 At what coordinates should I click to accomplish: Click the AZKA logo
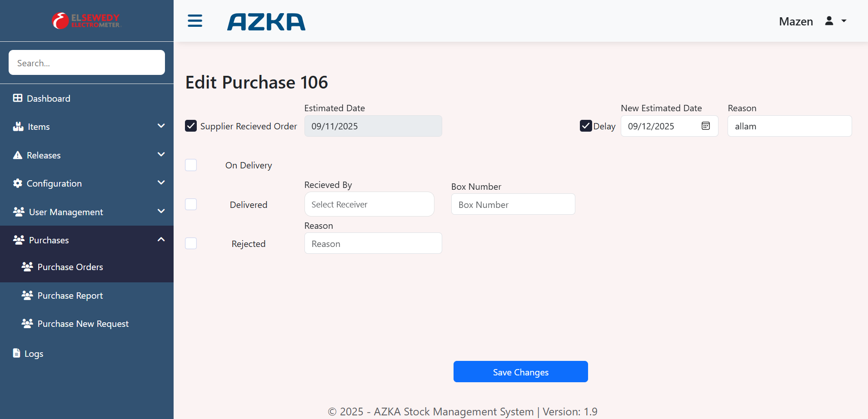[266, 22]
